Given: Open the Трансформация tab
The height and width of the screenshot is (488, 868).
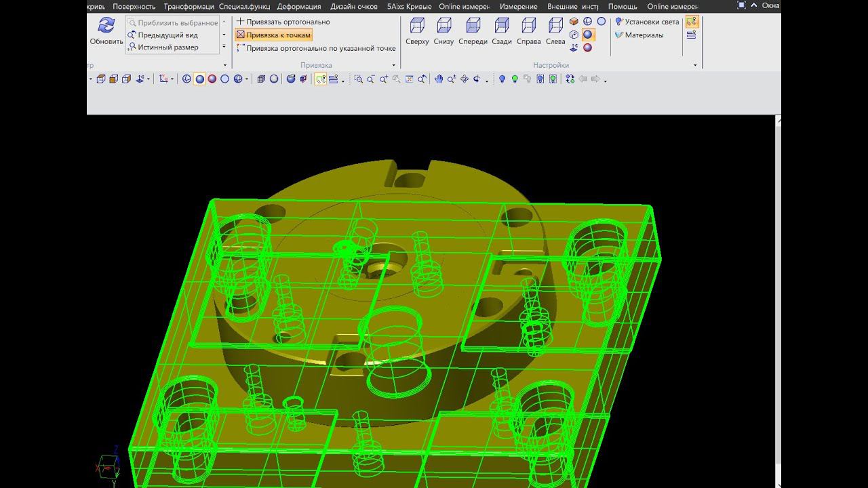Looking at the screenshot, I should tap(189, 6).
